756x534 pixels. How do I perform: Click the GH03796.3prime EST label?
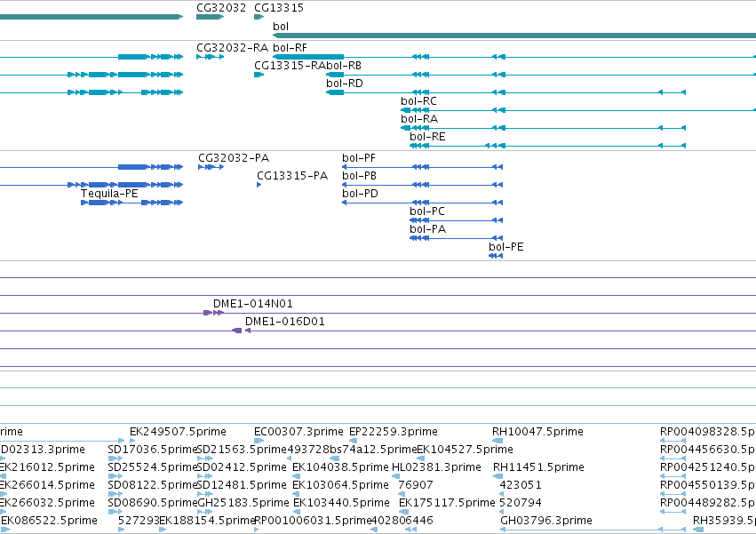[x=546, y=521]
